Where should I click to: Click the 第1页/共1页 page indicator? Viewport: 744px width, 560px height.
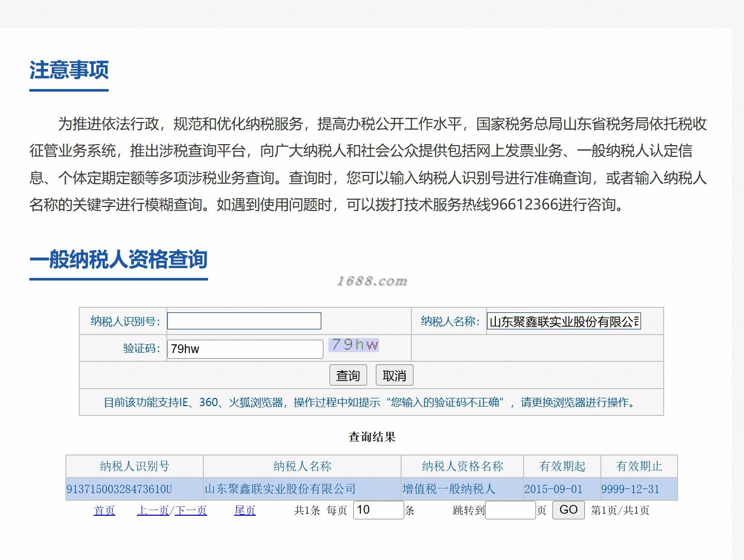pyautogui.click(x=620, y=510)
